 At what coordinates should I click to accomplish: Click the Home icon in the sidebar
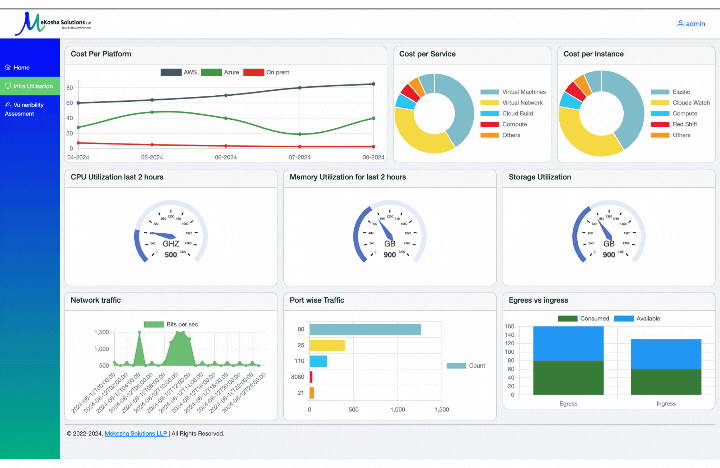pos(7,67)
